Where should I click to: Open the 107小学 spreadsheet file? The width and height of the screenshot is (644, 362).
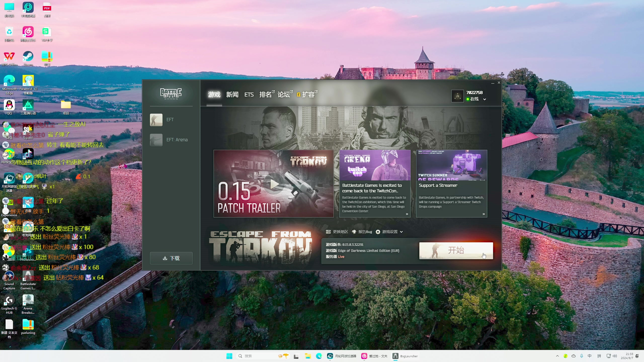pyautogui.click(x=47, y=34)
